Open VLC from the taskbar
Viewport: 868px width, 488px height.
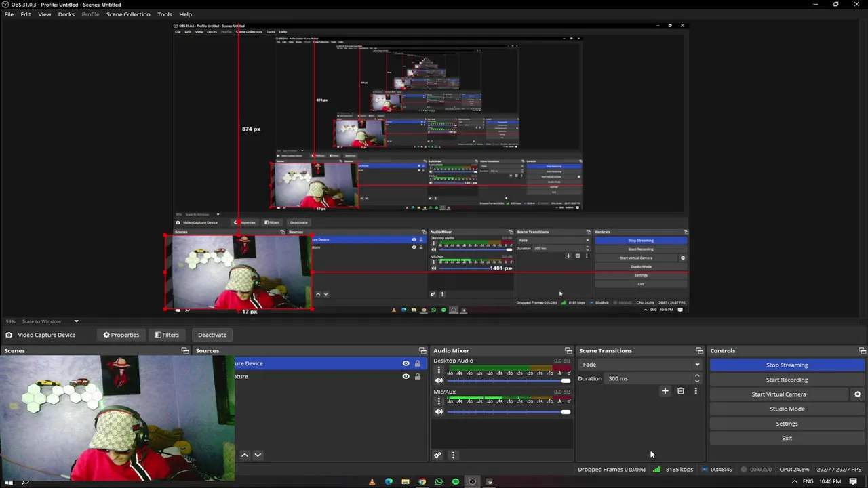(372, 482)
